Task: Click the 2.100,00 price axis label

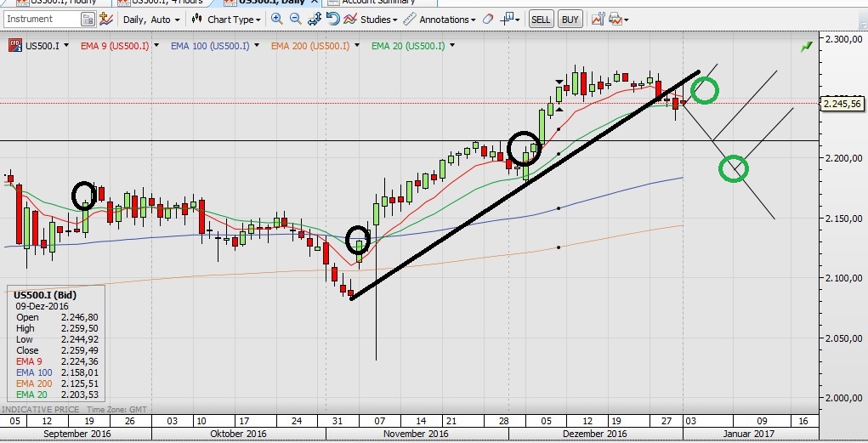Action: click(x=843, y=278)
